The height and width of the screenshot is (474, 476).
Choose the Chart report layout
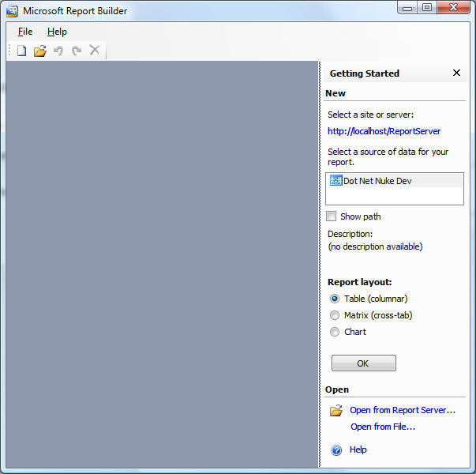coord(335,332)
